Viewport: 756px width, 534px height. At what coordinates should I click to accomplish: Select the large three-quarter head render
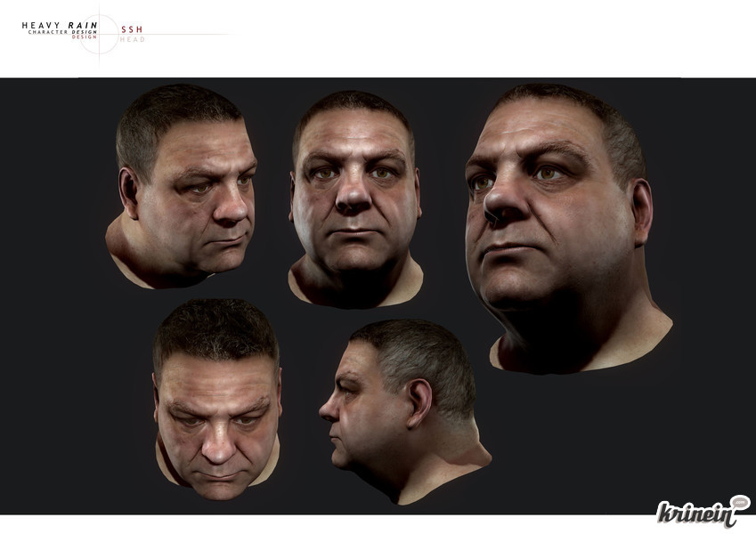(568, 229)
